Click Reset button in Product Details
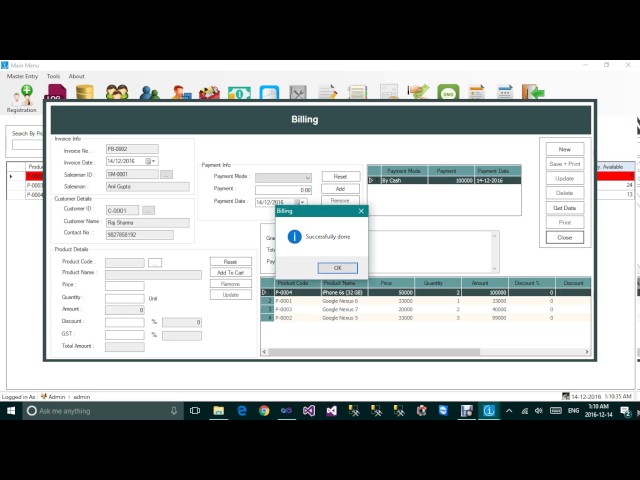Viewport: 640px width, 480px height. click(231, 261)
